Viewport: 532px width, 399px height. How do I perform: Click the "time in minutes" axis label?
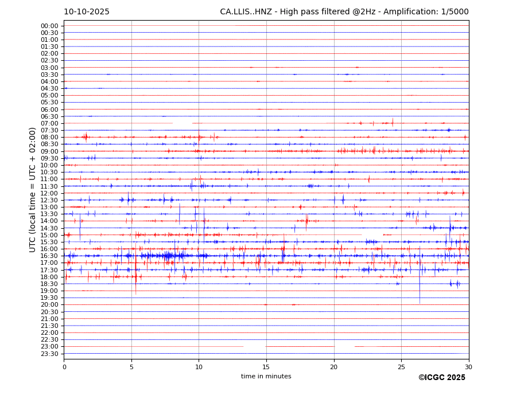tap(266, 376)
